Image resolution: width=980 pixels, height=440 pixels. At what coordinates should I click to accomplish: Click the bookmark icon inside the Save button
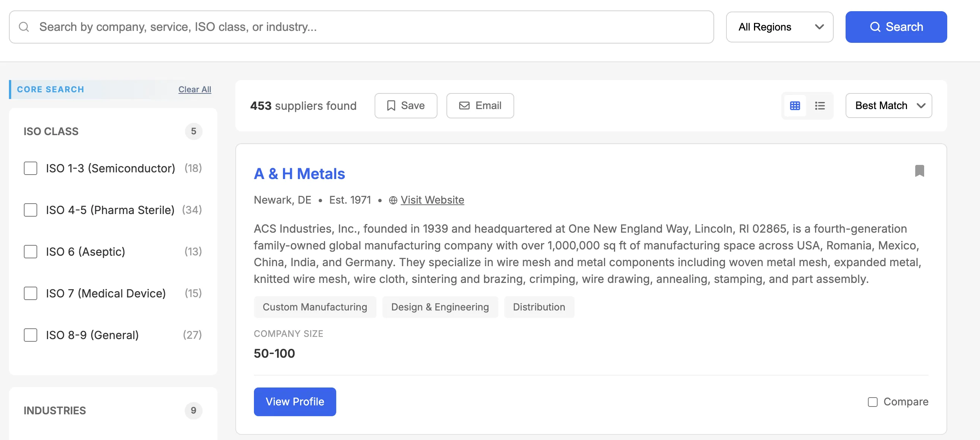[391, 105]
